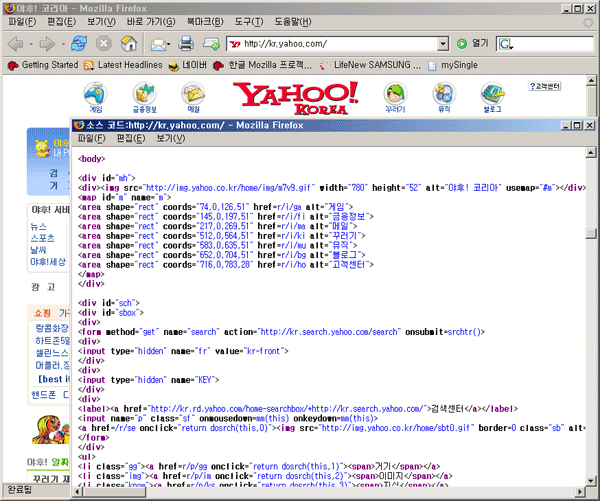Image resolution: width=600 pixels, height=501 pixels.
Task: Click source viewer scrollbar down arrow
Action: 590,481
